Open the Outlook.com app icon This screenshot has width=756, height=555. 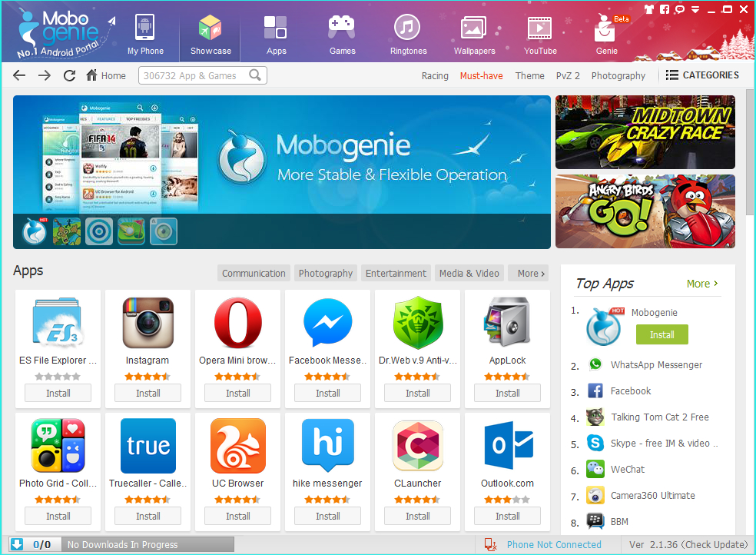(509, 445)
